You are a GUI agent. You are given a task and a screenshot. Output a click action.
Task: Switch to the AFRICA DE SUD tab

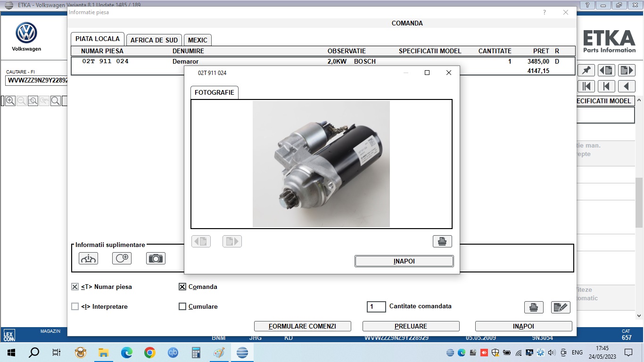coord(154,40)
